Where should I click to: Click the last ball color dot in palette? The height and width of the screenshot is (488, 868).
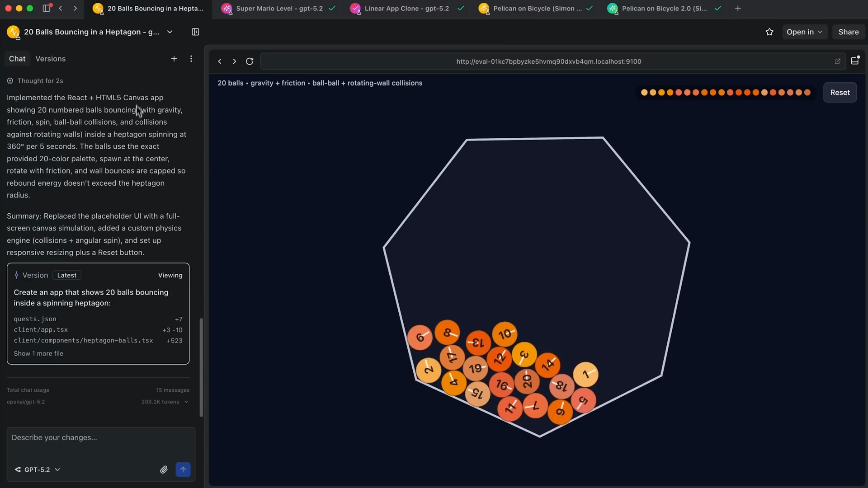tap(807, 93)
